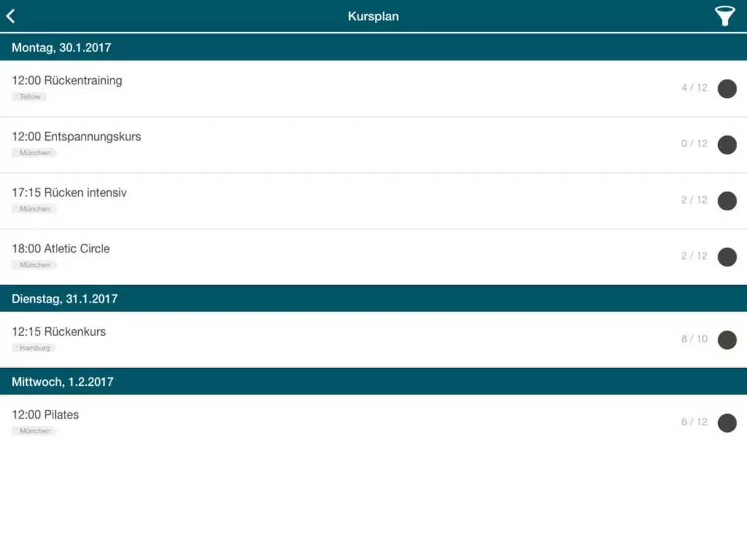Screen dimensions: 747x560
Task: Open the course filter funnel icon
Action: coord(725,16)
